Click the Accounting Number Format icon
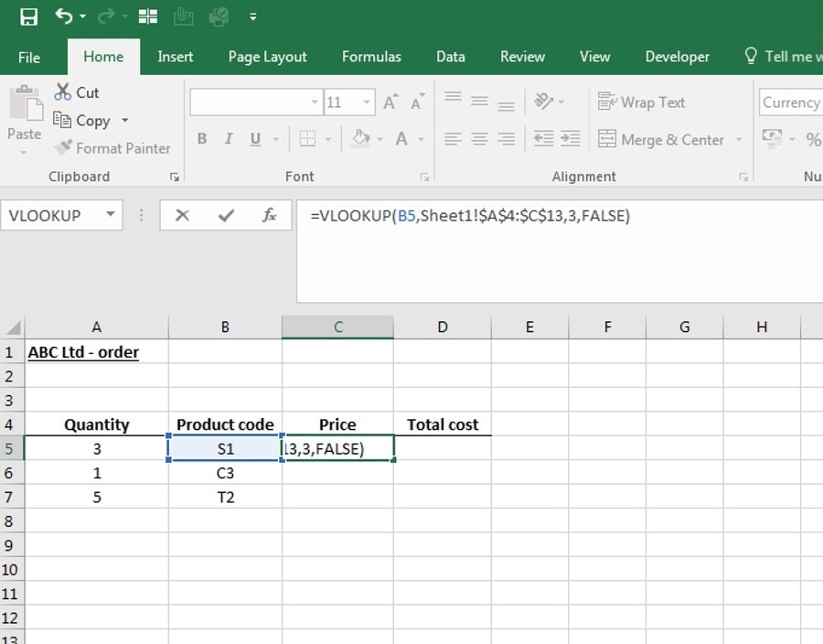 [772, 139]
